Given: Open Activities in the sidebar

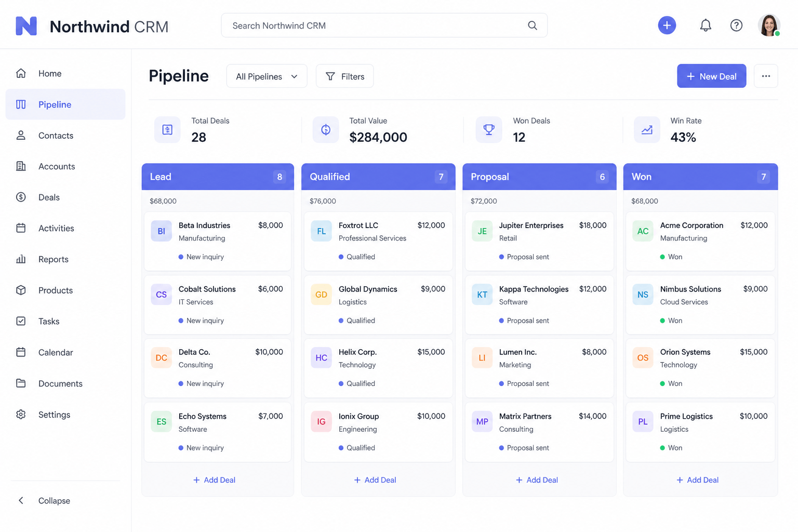Looking at the screenshot, I should 65,228.
